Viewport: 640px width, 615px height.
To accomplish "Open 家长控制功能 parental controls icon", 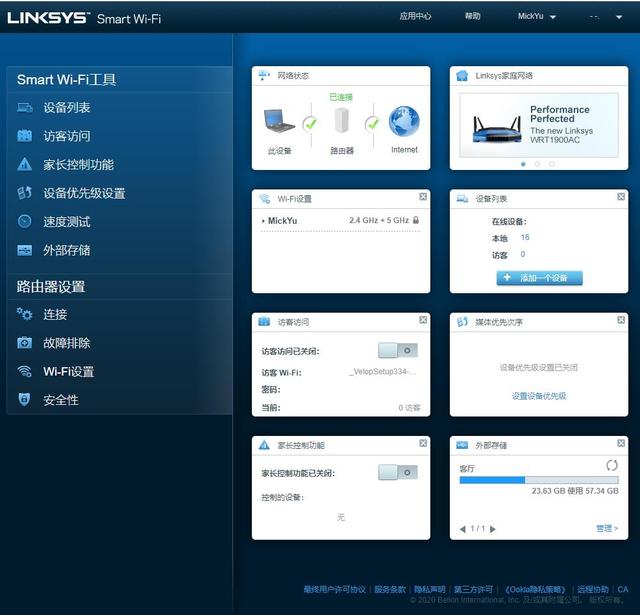I will [25, 165].
